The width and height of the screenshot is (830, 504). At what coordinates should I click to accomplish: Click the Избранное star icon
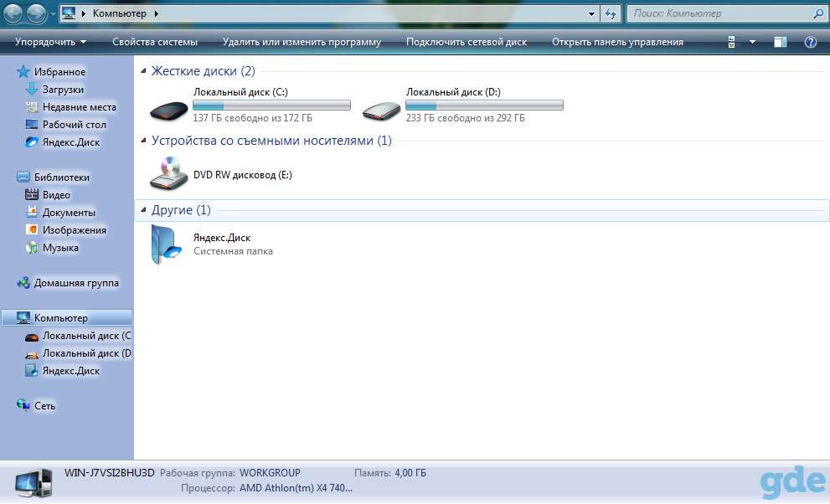point(23,71)
